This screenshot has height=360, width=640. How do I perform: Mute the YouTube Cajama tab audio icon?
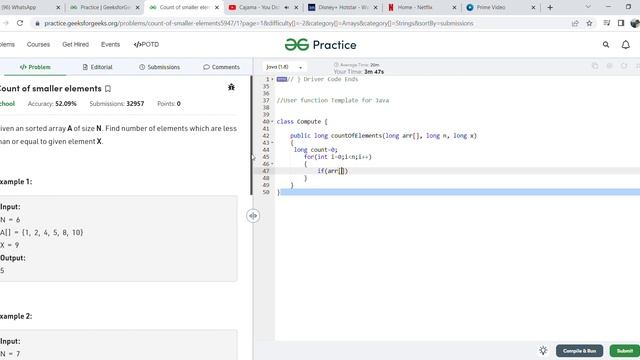(x=287, y=7)
